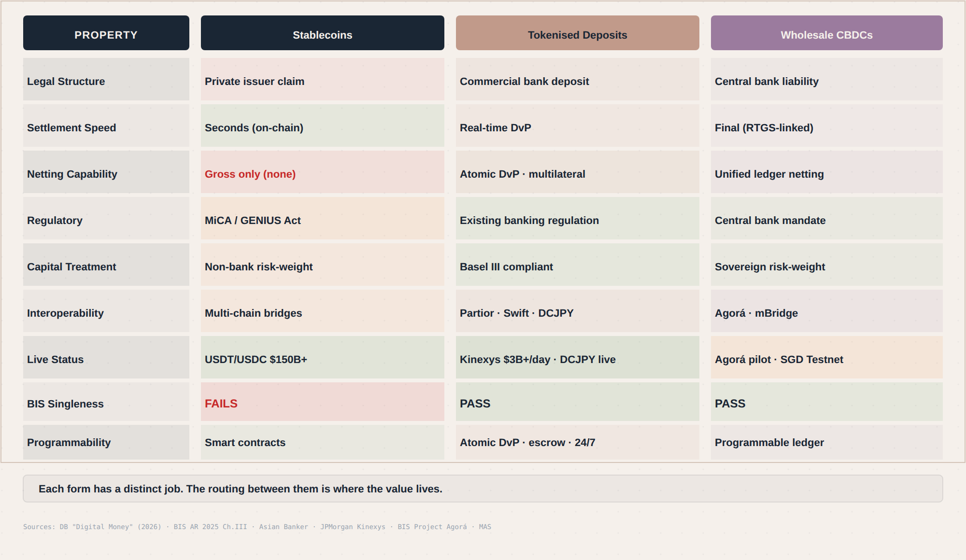The image size is (966, 560).
Task: Click the Live Status row label
Action: (x=106, y=357)
